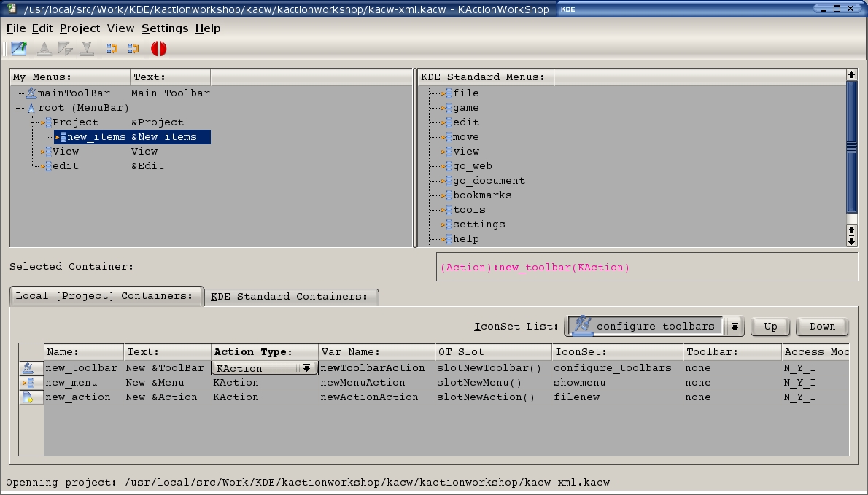This screenshot has width=868, height=495.
Task: Click the Down button
Action: click(x=822, y=327)
